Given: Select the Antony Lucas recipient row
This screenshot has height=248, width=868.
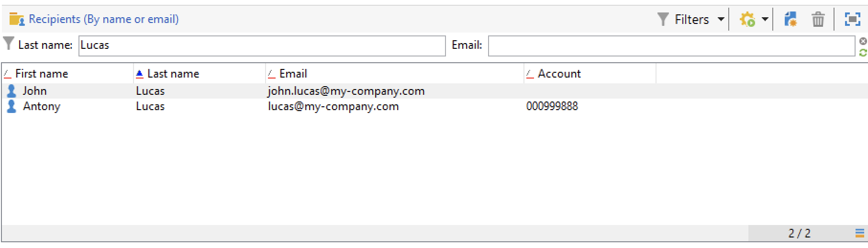Looking at the screenshot, I should tap(434, 106).
